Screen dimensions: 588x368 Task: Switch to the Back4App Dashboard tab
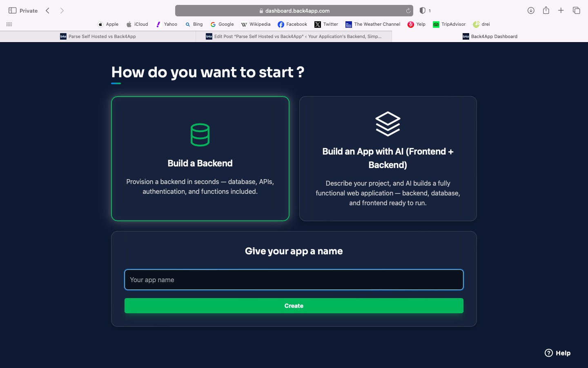(490, 36)
